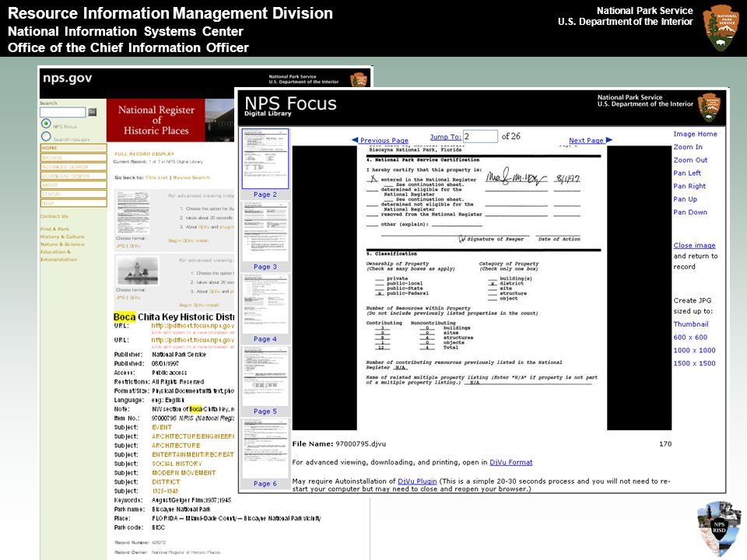Click the Jump To link
747x560 pixels.
(x=445, y=137)
